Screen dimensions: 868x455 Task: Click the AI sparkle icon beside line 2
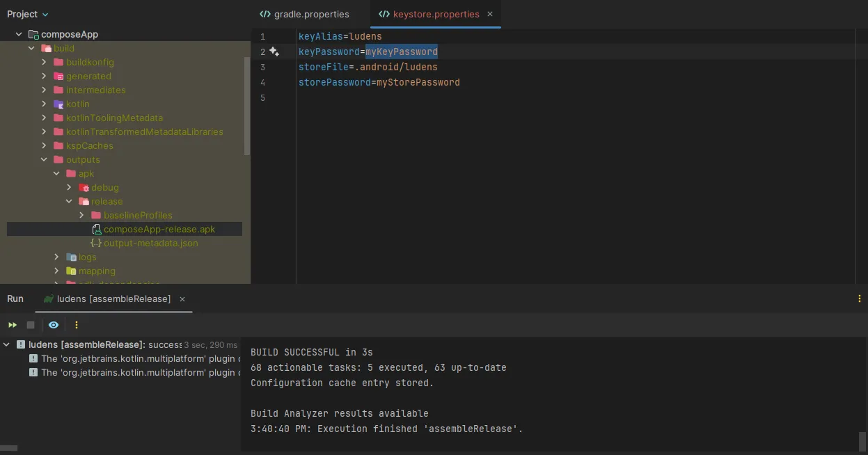pos(274,51)
